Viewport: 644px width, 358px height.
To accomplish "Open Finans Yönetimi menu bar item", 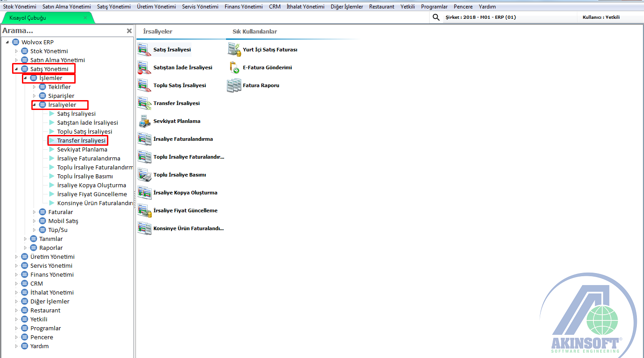I will (x=243, y=7).
